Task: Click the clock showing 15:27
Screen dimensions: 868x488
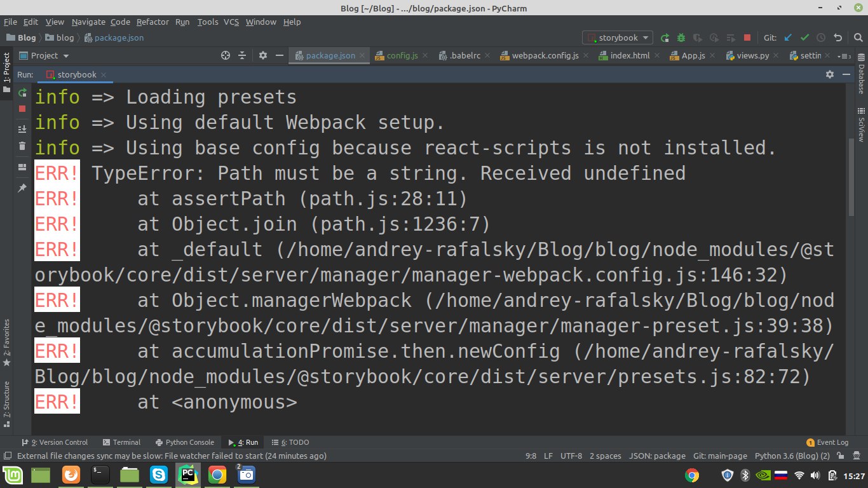Action: coord(854,475)
